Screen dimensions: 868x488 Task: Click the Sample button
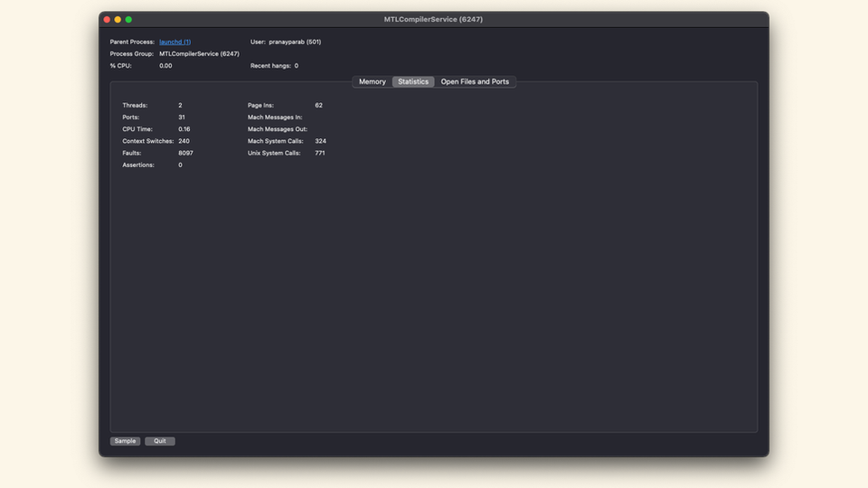click(125, 441)
